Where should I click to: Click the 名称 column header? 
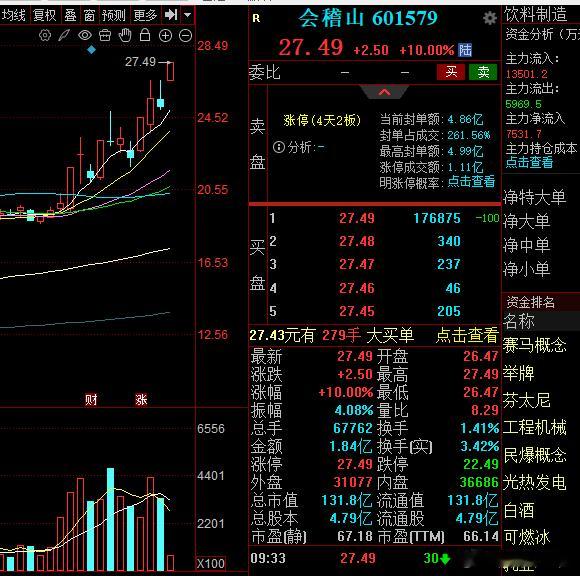click(x=519, y=321)
